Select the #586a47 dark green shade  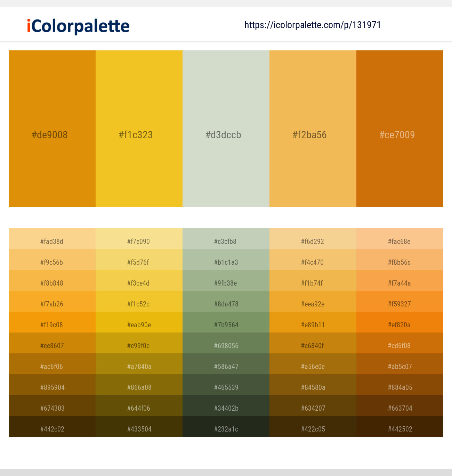point(226,364)
